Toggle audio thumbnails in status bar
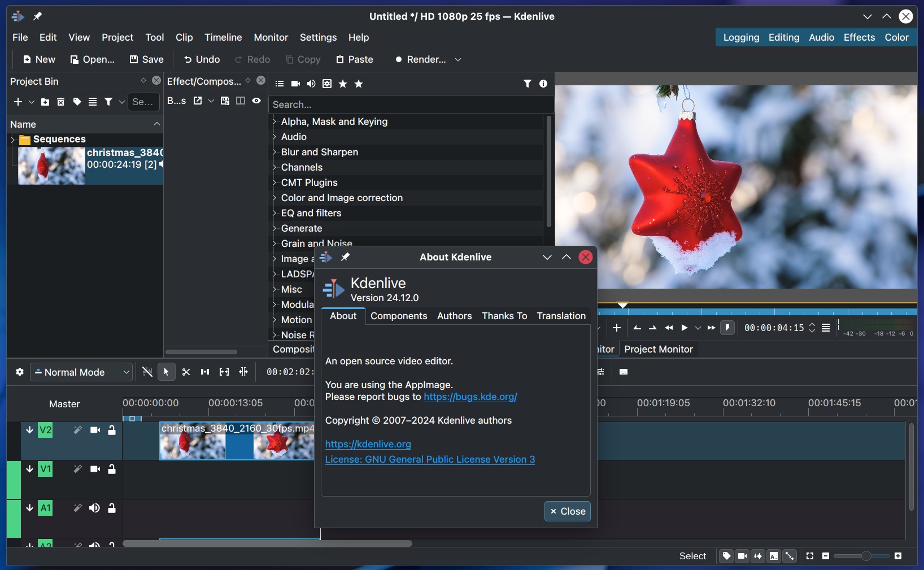 pyautogui.click(x=758, y=556)
